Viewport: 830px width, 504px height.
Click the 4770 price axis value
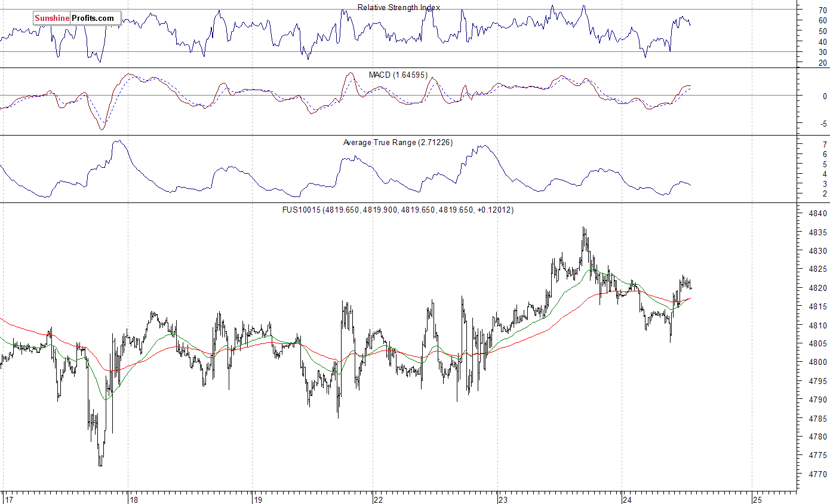point(819,474)
